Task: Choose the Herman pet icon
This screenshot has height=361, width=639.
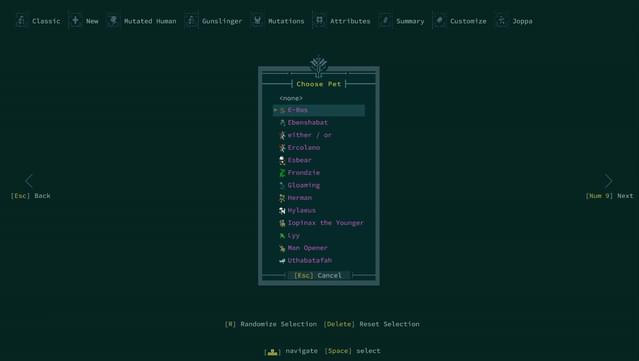Action: click(282, 198)
